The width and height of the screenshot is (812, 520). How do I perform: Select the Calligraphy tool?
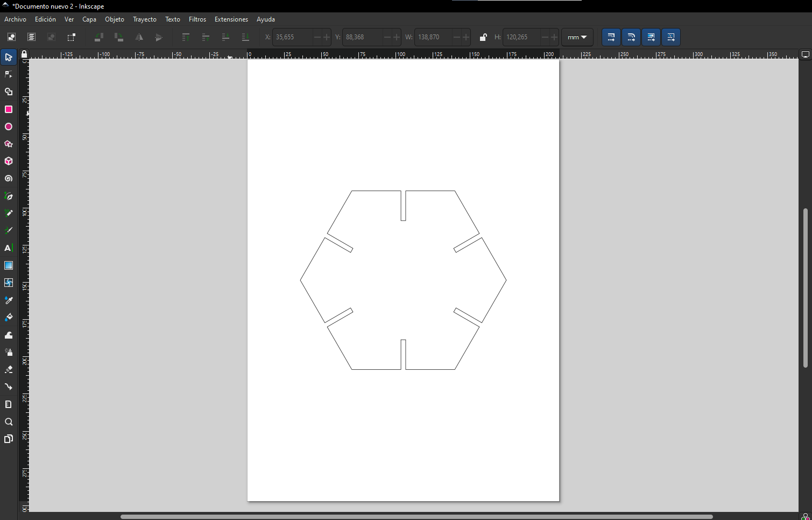click(x=9, y=231)
